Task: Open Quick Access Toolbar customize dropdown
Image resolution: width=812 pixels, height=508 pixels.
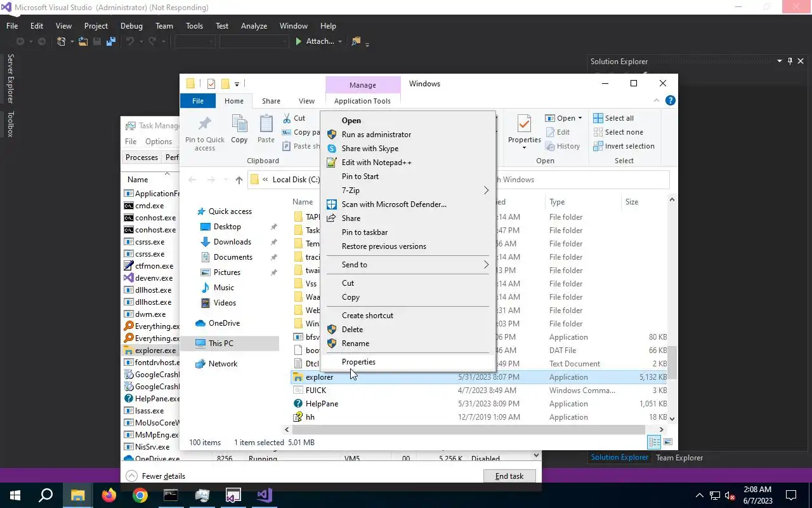Action: [237, 84]
